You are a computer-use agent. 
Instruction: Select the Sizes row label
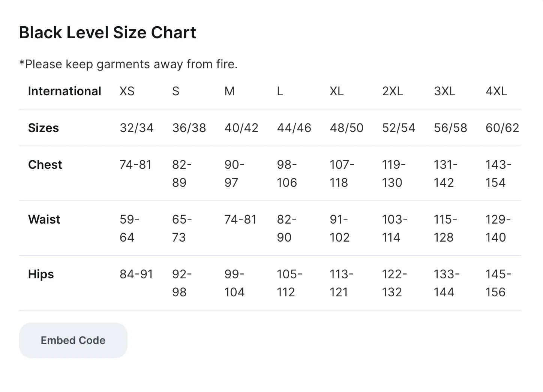43,128
